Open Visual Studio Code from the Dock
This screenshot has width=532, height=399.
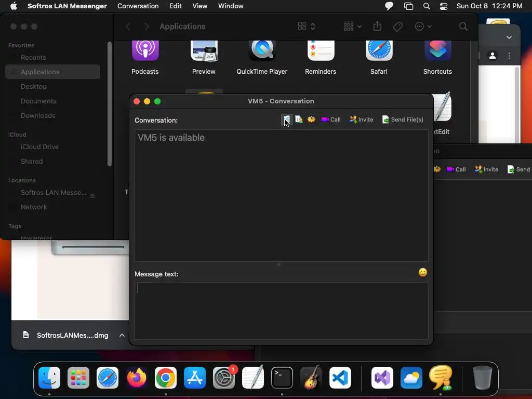point(340,378)
